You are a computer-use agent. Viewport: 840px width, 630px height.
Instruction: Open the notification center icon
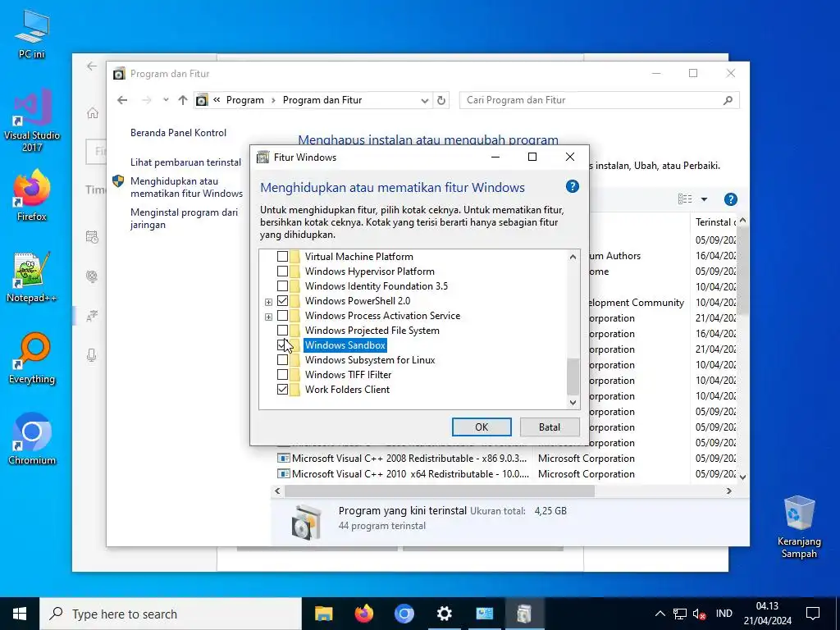click(x=813, y=614)
